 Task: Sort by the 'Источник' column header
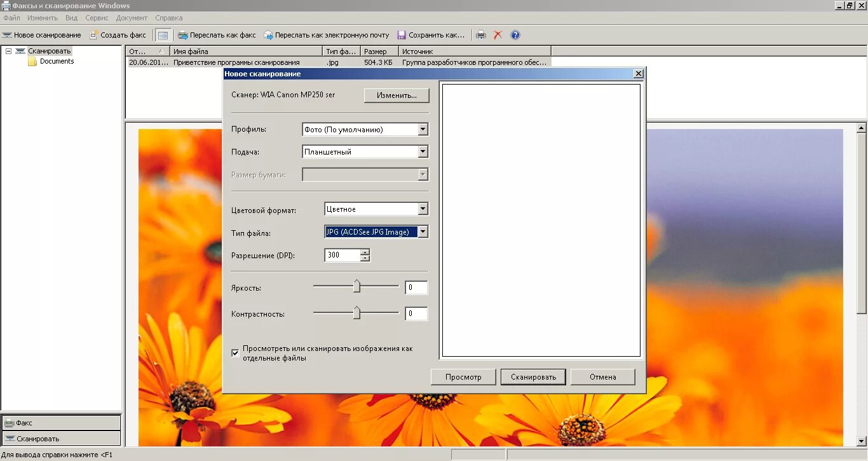475,51
